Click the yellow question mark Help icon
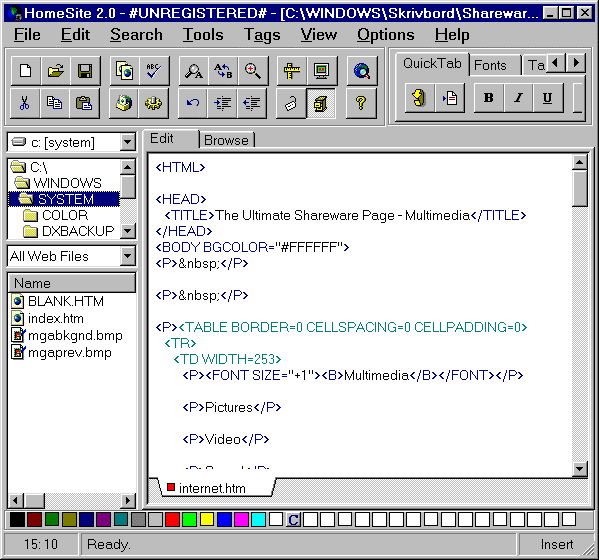 point(361,103)
